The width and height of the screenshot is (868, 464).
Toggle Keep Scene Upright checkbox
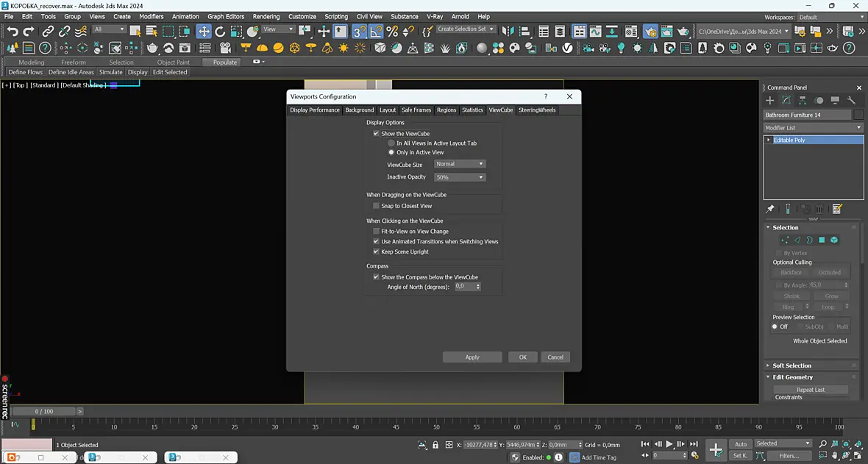point(376,251)
